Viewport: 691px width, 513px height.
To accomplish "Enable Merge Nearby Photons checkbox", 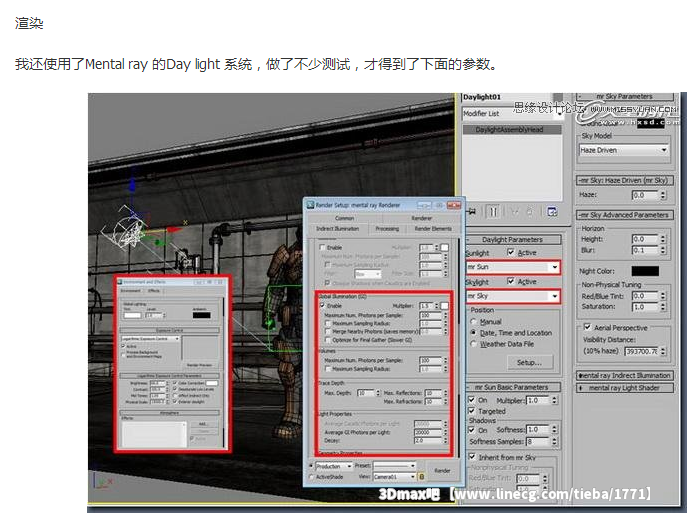I will coord(328,331).
